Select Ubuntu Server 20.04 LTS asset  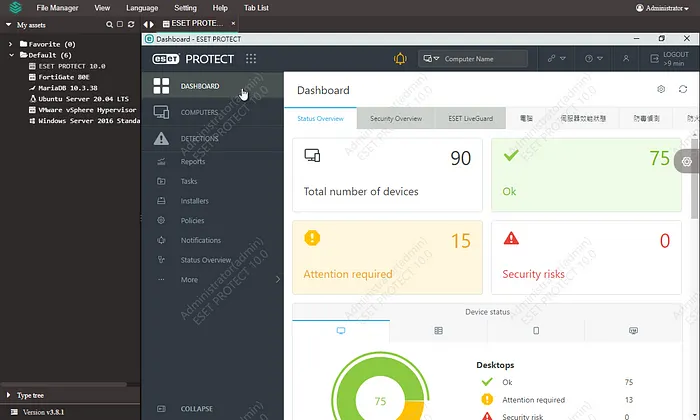[79, 99]
